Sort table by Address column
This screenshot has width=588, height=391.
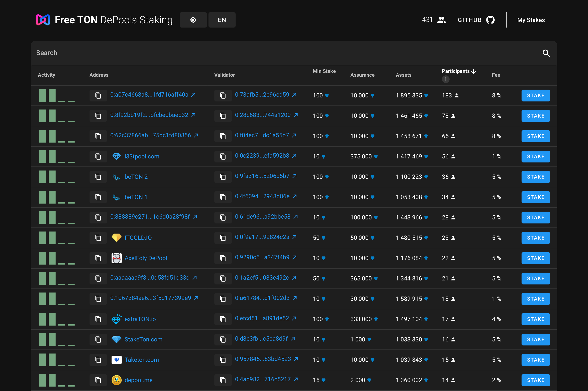tap(99, 75)
